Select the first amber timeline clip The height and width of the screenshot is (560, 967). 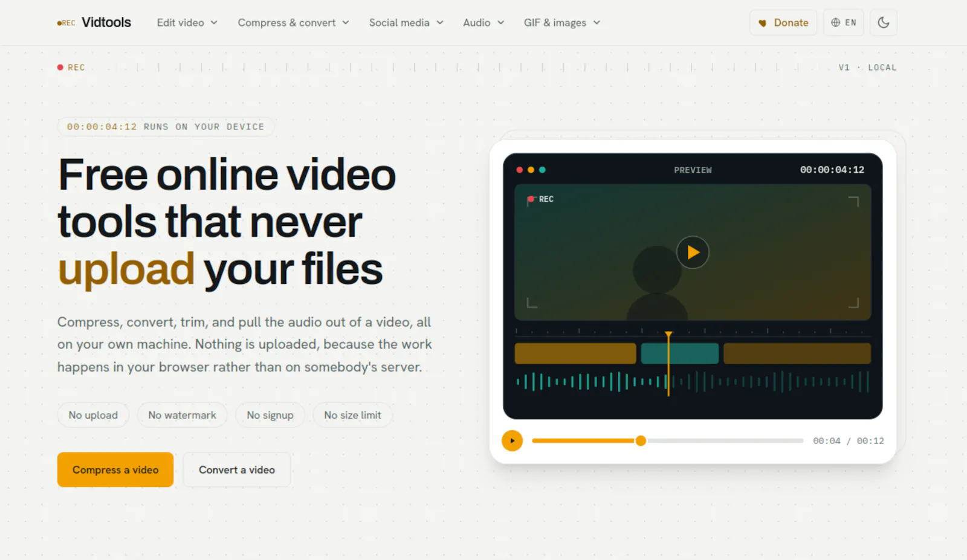(x=575, y=353)
